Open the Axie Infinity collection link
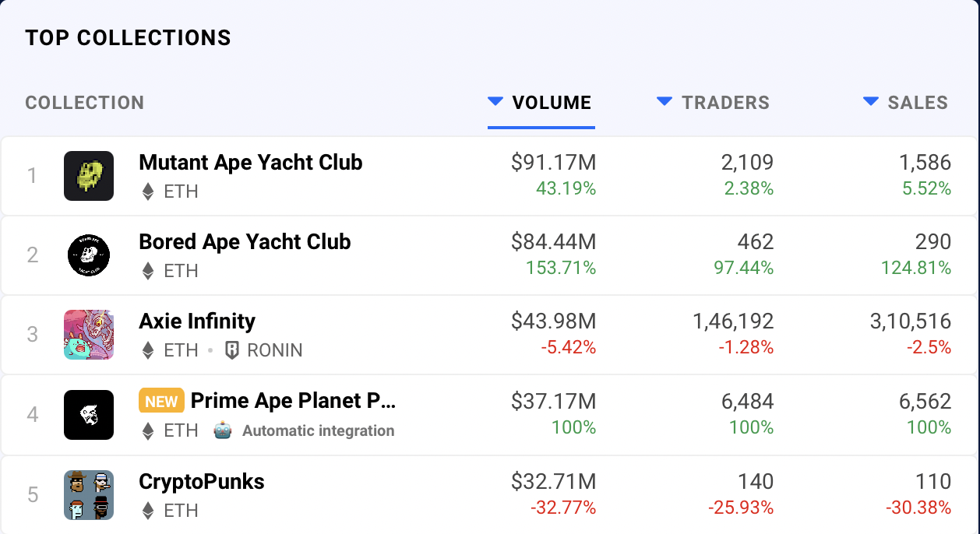The image size is (980, 534). (197, 321)
